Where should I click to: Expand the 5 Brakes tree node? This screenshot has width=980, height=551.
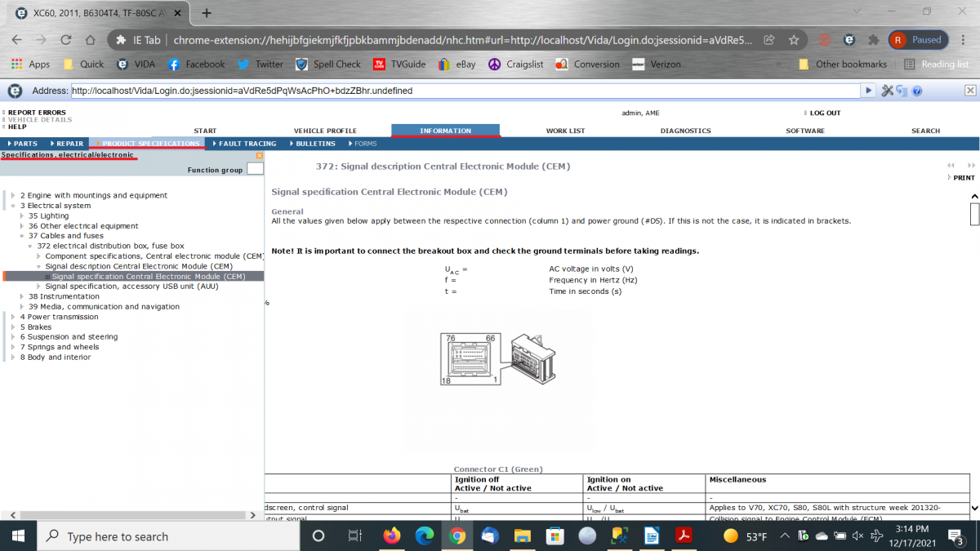tap(13, 327)
